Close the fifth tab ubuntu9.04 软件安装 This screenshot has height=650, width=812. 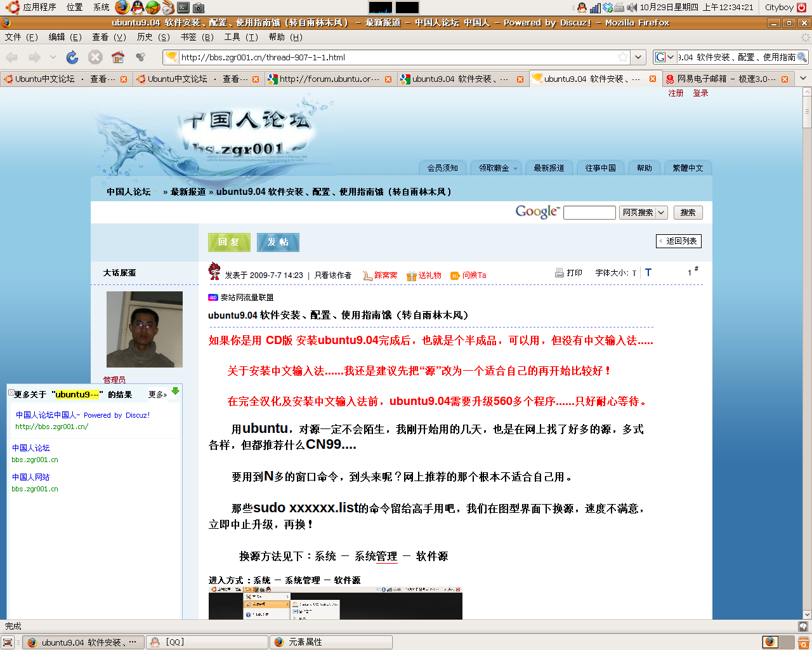653,79
